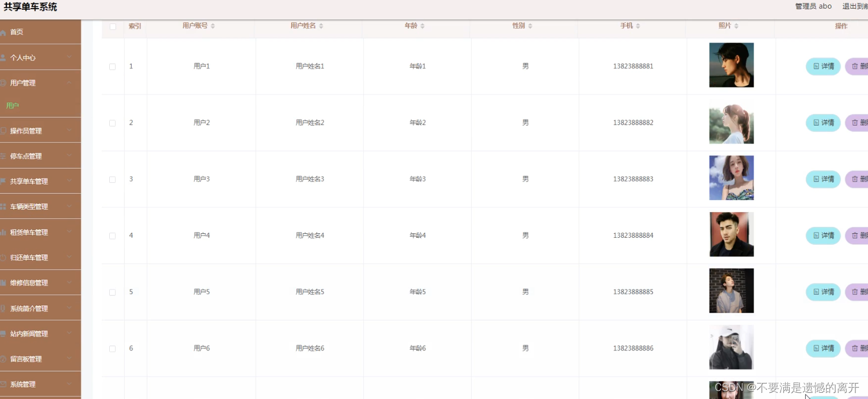Click the icon beside 留言板管理
The height and width of the screenshot is (399, 868).
(3, 359)
